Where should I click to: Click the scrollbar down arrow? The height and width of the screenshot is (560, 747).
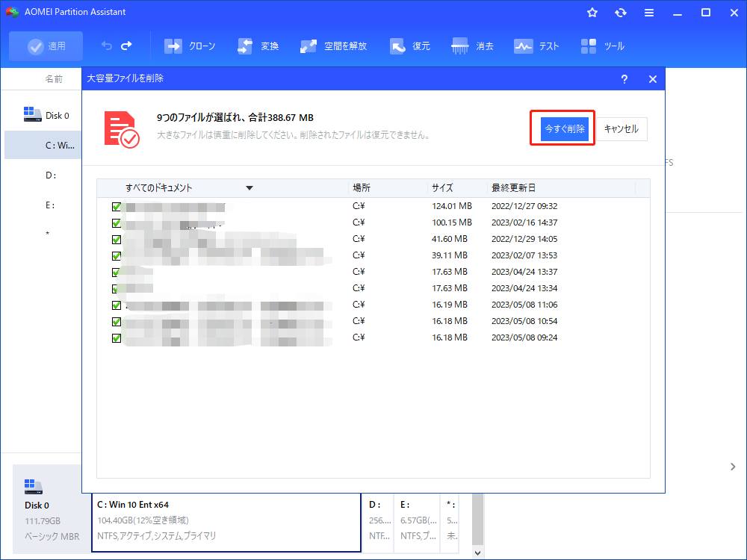477,553
